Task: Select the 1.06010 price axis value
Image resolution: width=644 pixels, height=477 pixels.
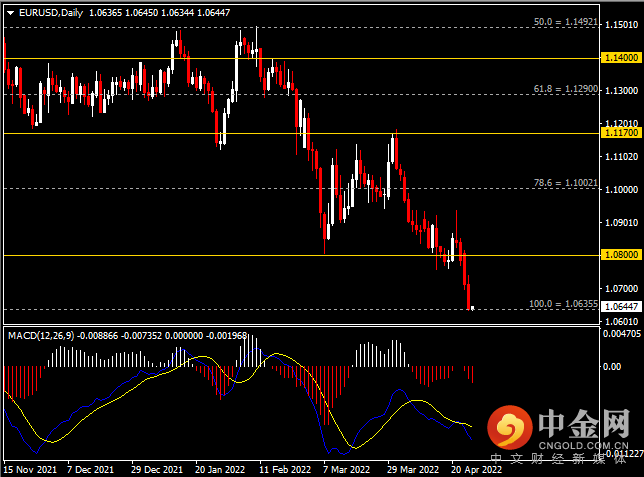Action: point(621,321)
